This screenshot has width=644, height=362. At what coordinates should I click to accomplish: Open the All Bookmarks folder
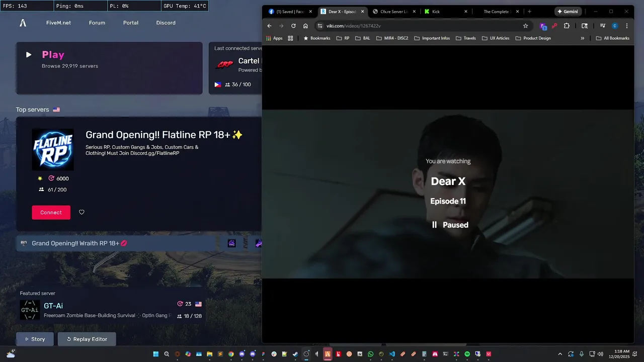click(612, 38)
